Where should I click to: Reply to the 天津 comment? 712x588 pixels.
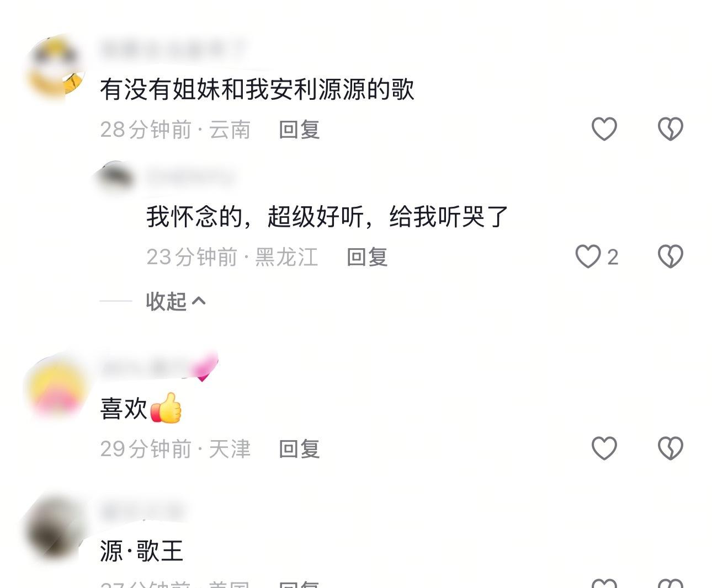pos(299,448)
